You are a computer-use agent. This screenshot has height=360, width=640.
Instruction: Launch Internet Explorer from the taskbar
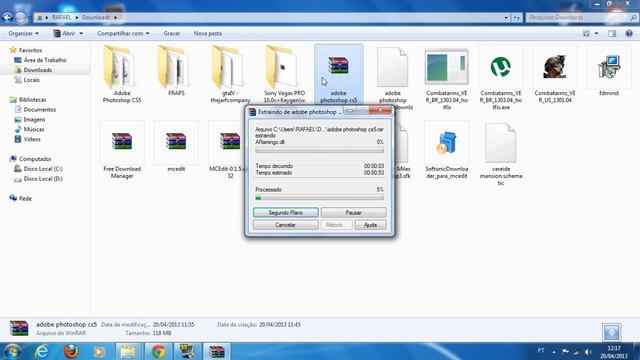[42, 351]
